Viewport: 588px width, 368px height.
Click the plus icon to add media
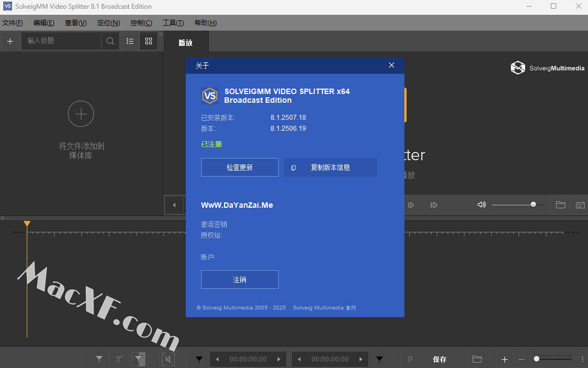point(10,41)
